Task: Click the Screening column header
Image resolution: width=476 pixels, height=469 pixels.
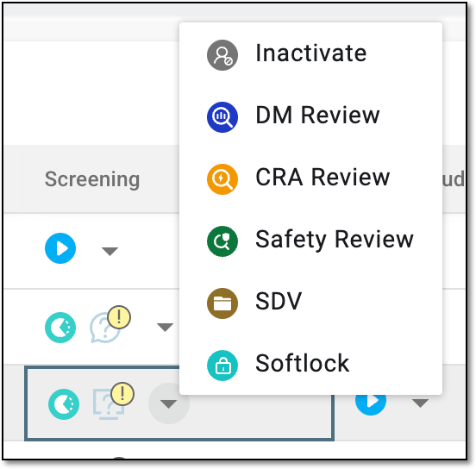Action: pyautogui.click(x=92, y=179)
